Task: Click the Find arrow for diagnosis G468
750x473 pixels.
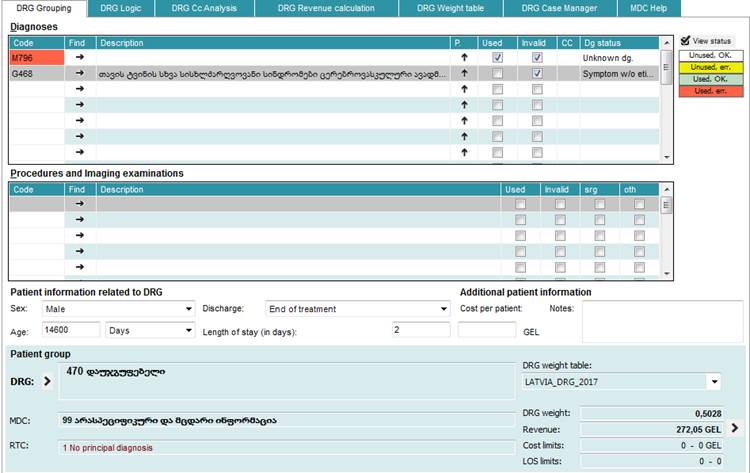Action: click(79, 73)
